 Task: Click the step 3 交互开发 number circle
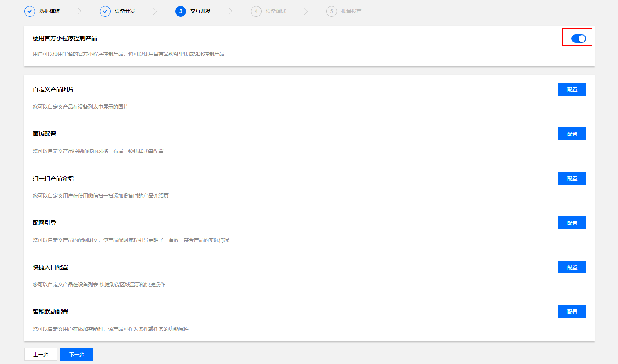(x=181, y=11)
